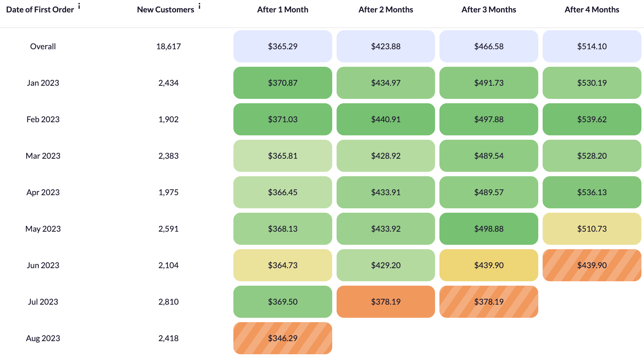
Task: Select the Overall $365.29 cell
Action: point(283,46)
